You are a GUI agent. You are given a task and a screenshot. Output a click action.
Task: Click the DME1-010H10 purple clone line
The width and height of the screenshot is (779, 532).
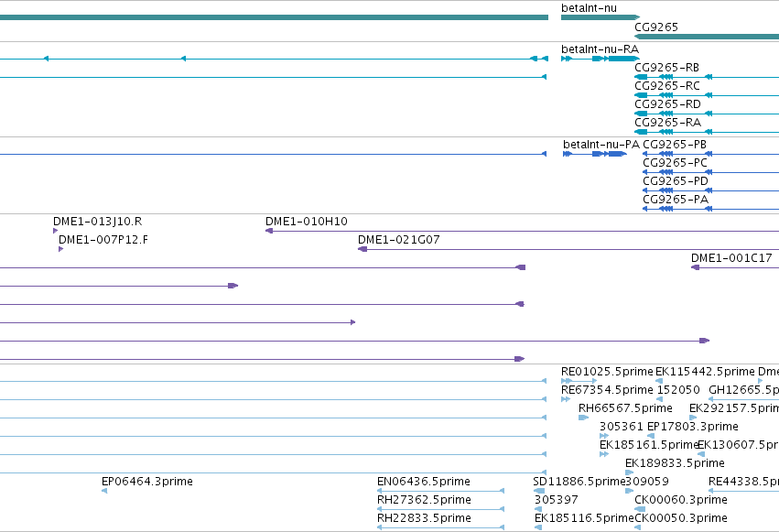(522, 231)
